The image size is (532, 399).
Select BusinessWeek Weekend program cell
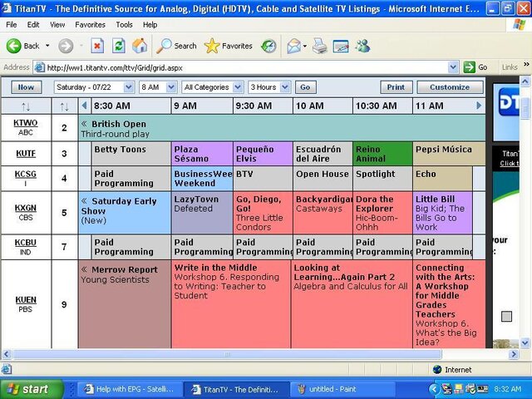pyautogui.click(x=202, y=179)
